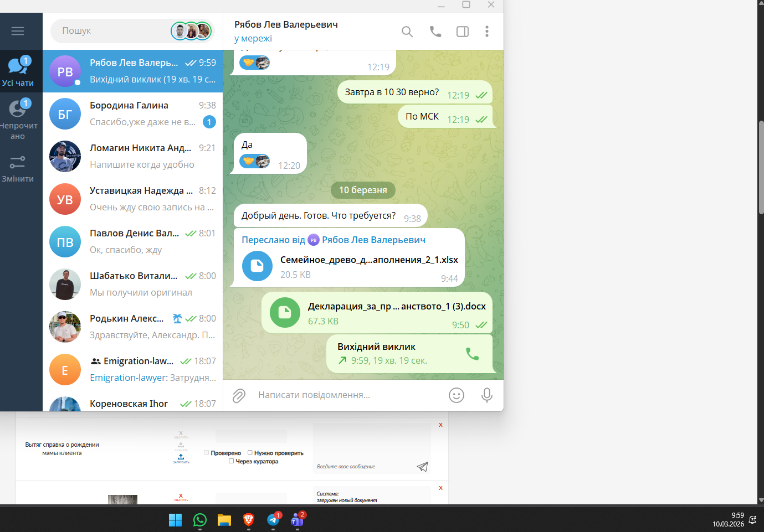Open stories avatars in search bar

[x=191, y=31]
